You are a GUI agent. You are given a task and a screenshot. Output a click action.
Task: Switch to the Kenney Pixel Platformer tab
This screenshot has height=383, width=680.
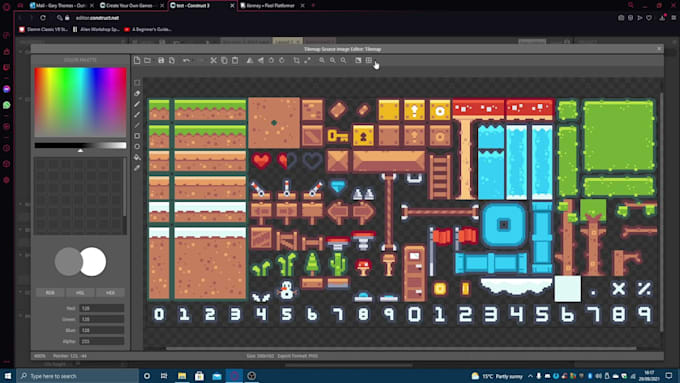(x=271, y=6)
